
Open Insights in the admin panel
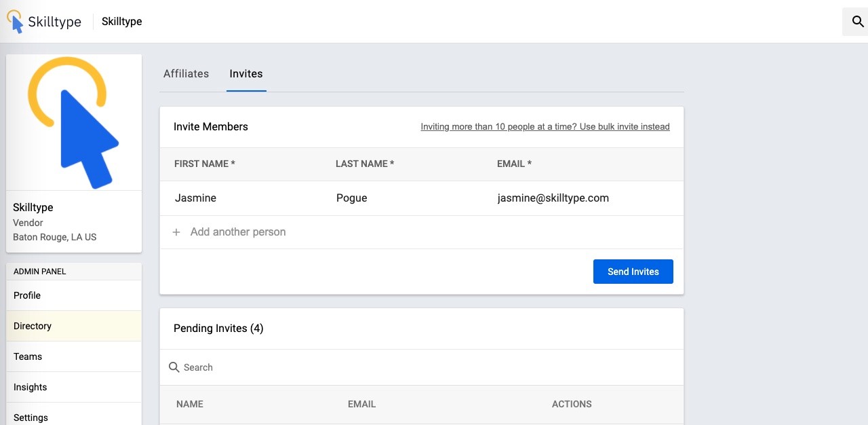coord(74,387)
